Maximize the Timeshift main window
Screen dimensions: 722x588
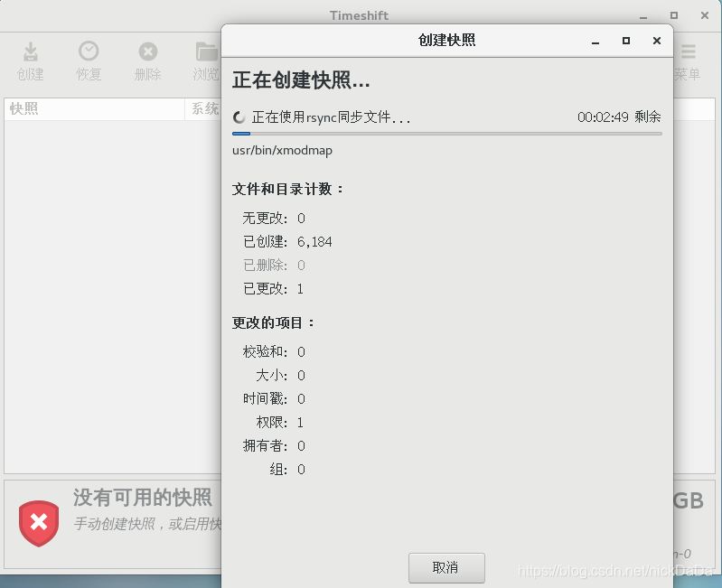tap(673, 15)
